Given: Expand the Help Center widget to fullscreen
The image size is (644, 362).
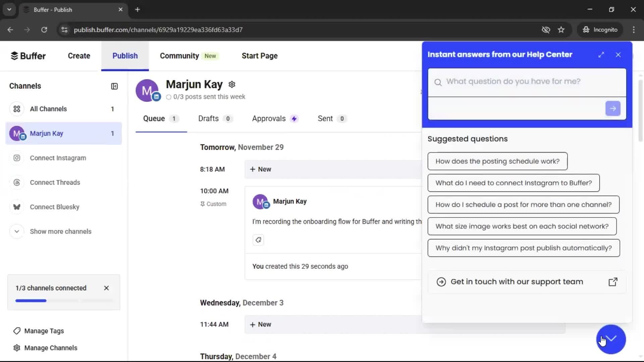Looking at the screenshot, I should (x=601, y=54).
